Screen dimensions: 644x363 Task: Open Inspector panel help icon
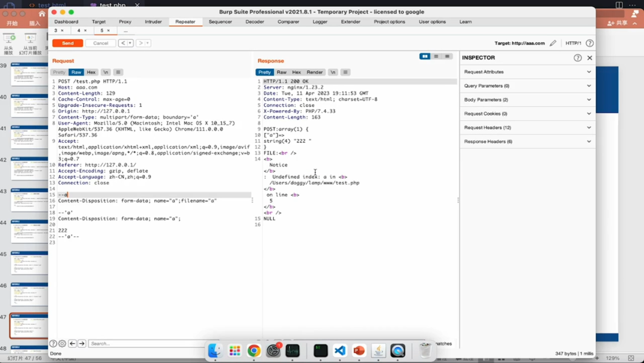coord(577,58)
